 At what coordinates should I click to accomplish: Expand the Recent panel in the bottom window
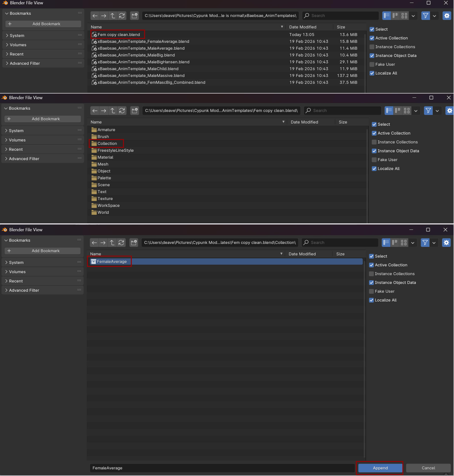coord(16,281)
